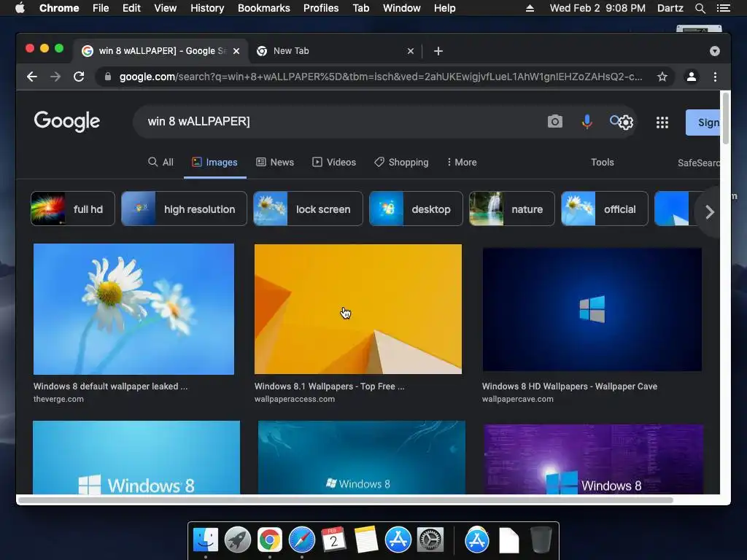Open Control Center list icon in menu bar
Image resolution: width=747 pixels, height=560 pixels.
[x=723, y=8]
